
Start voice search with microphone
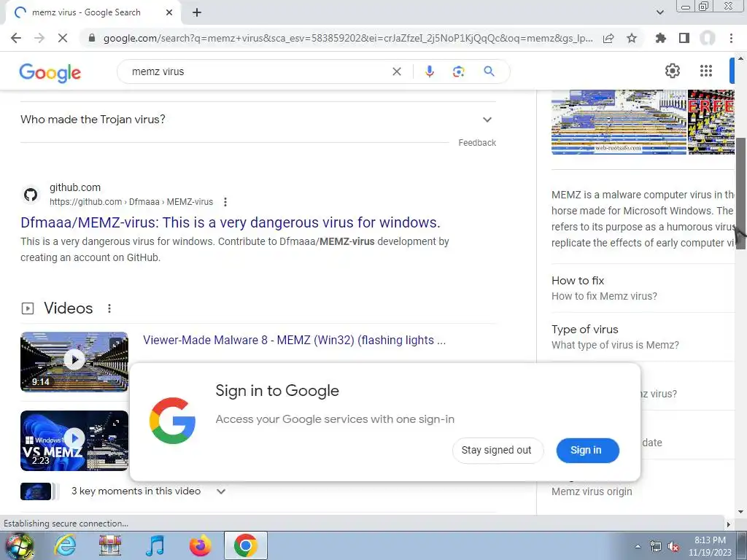[x=429, y=71]
